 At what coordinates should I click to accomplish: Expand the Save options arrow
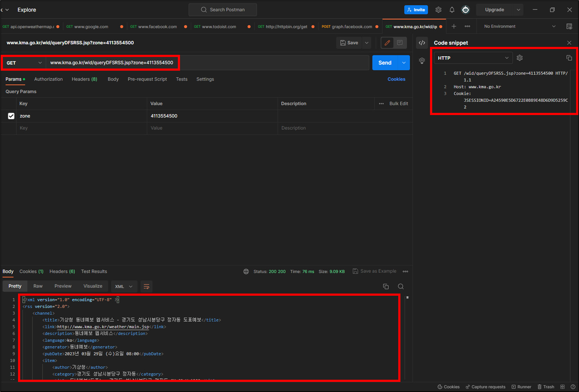(x=367, y=43)
